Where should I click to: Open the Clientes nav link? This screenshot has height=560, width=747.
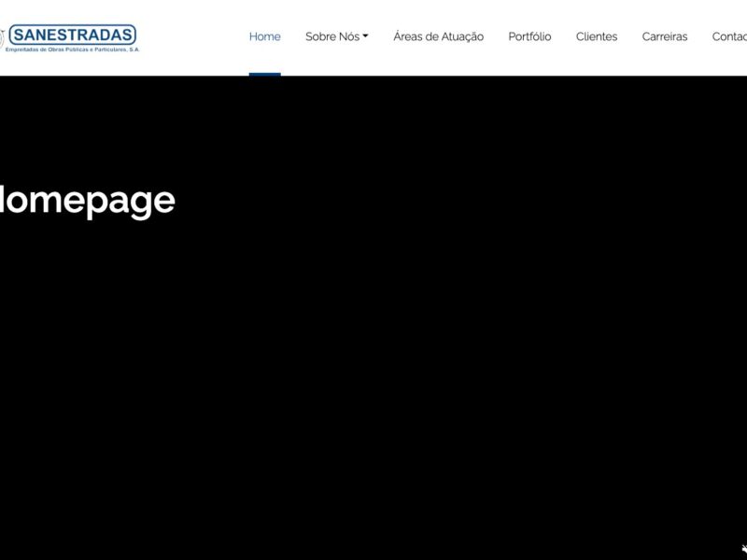pos(597,36)
